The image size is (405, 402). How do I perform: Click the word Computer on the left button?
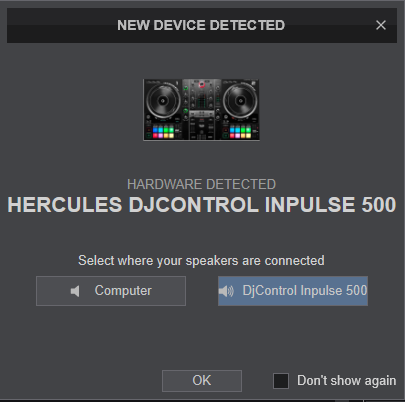point(123,291)
